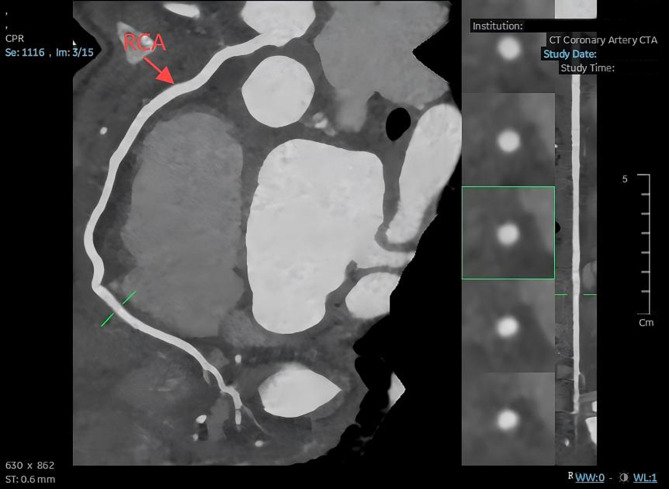Select the green-highlighted vessel cross-section thumbnail
This screenshot has height=489, width=669.
click(x=508, y=233)
